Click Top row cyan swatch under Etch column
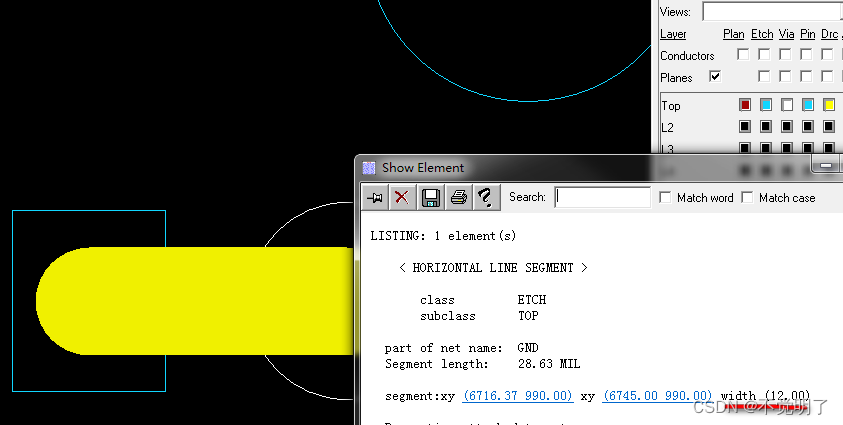843x425 pixels. pyautogui.click(x=766, y=105)
